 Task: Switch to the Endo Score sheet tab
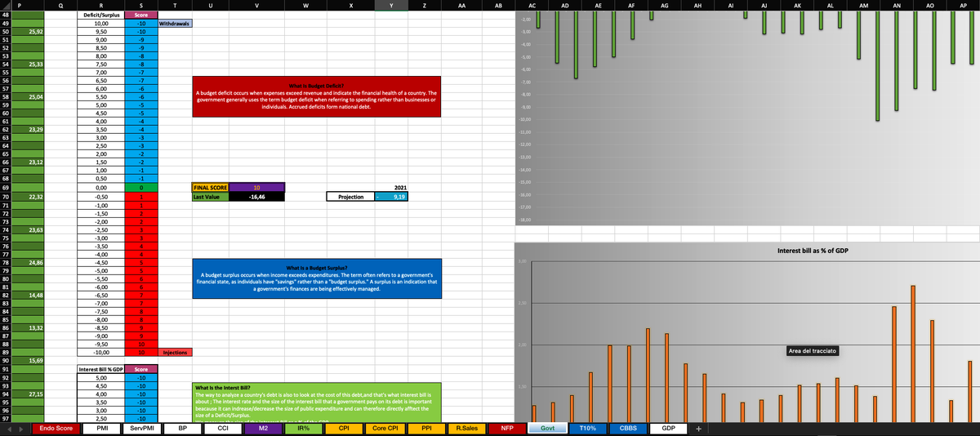point(59,429)
